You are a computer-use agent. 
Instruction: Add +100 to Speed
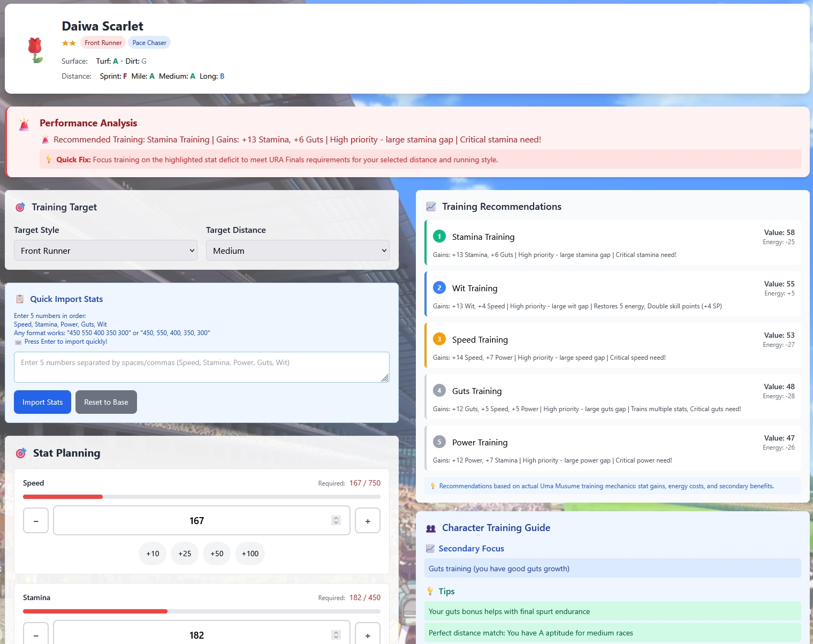[250, 554]
